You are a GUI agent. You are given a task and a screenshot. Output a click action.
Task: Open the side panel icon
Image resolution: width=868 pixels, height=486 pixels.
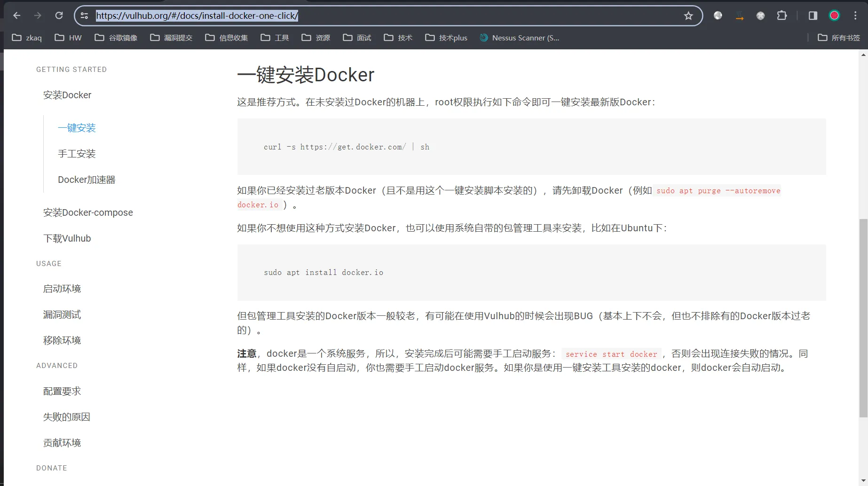pyautogui.click(x=812, y=16)
